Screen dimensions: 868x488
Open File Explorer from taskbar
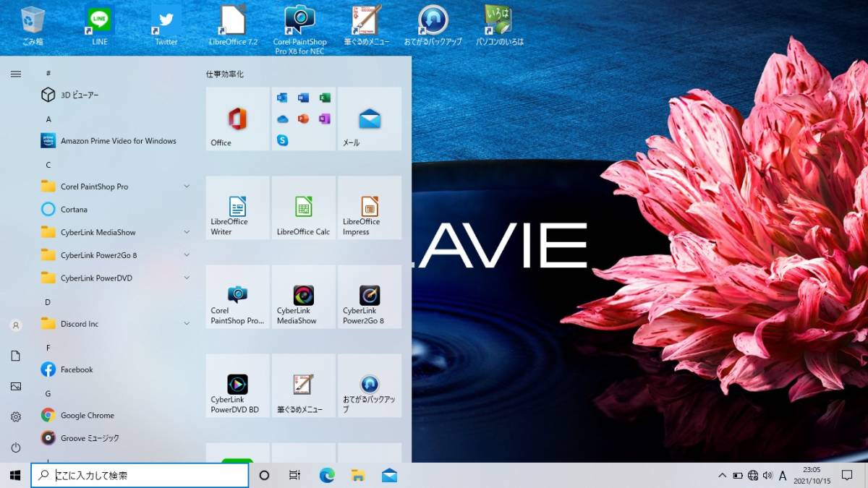click(x=358, y=475)
